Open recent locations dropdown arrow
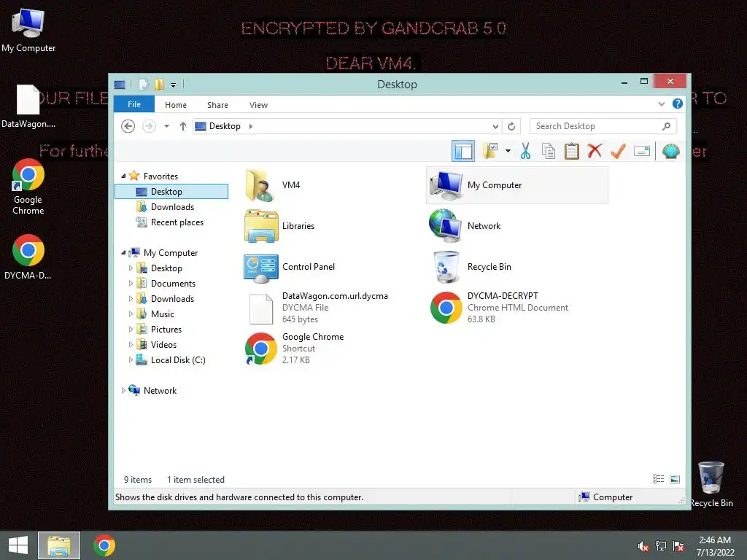Image resolution: width=747 pixels, height=560 pixels. coord(166,126)
